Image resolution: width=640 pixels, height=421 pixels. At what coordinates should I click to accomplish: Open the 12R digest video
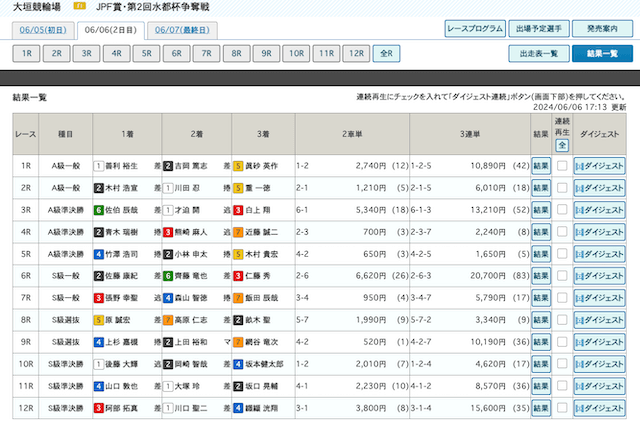[x=599, y=408]
